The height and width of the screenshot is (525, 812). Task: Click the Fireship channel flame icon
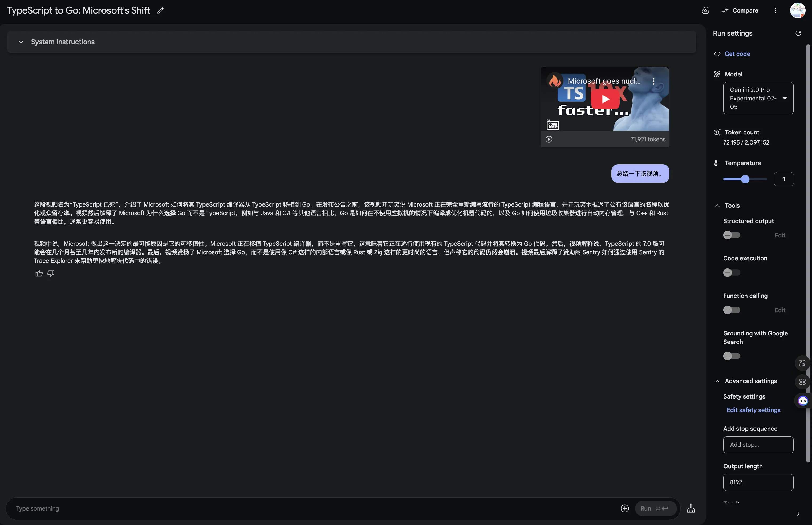pyautogui.click(x=554, y=81)
